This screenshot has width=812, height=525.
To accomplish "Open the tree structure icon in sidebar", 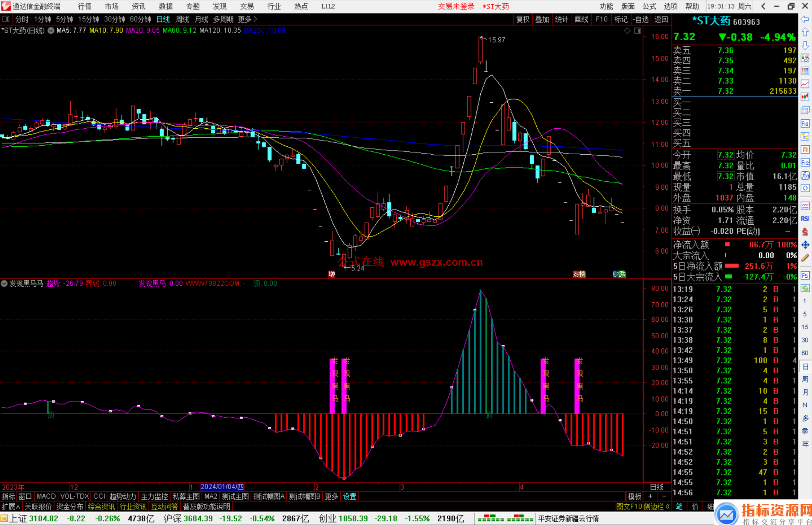I will [x=804, y=136].
